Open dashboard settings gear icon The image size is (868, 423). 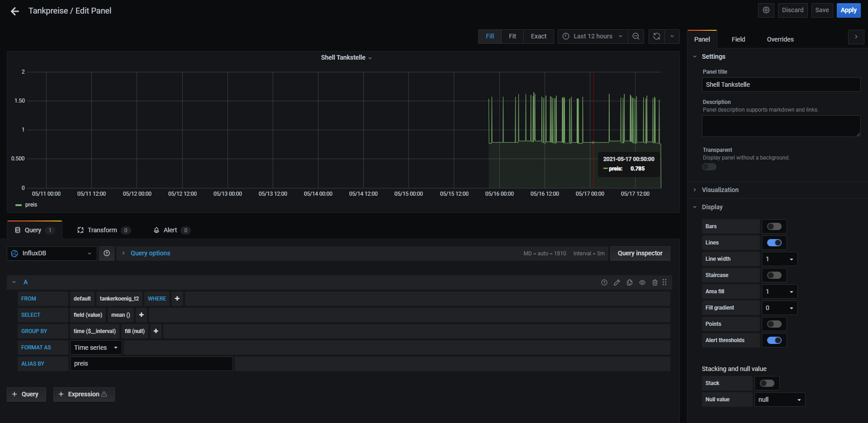766,10
